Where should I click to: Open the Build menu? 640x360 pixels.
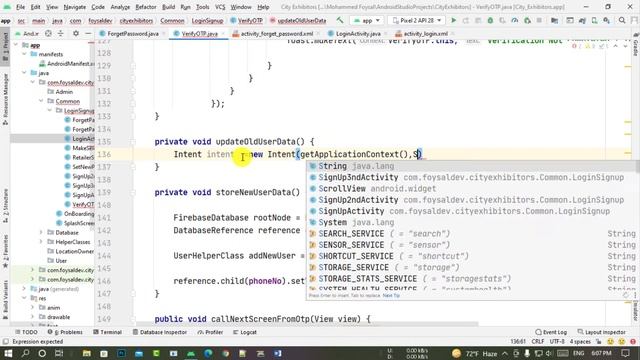169,7
